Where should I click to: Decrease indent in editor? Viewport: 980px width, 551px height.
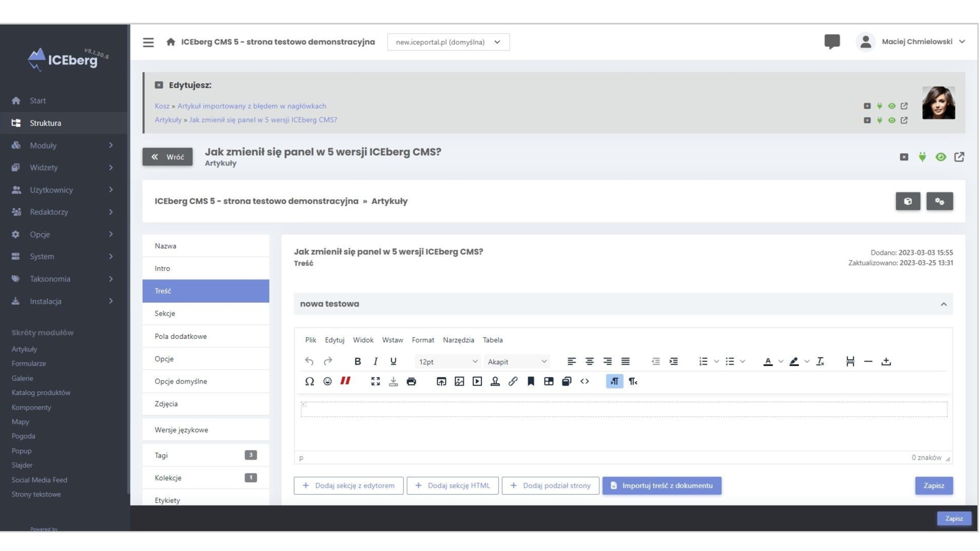click(656, 361)
